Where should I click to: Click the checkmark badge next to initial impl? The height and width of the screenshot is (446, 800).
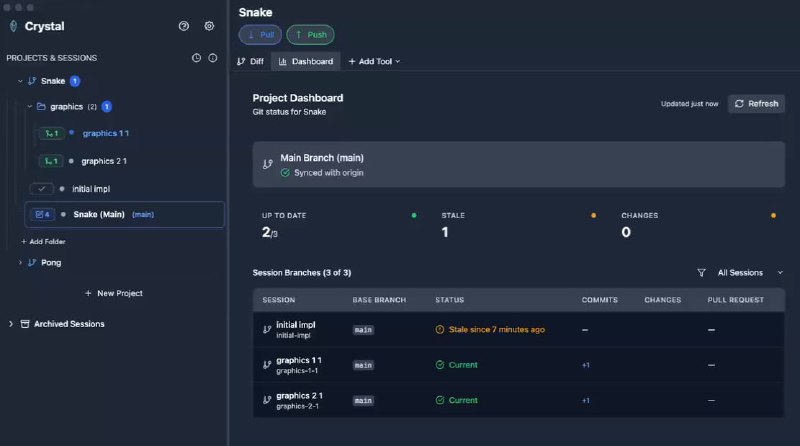pyautogui.click(x=42, y=188)
